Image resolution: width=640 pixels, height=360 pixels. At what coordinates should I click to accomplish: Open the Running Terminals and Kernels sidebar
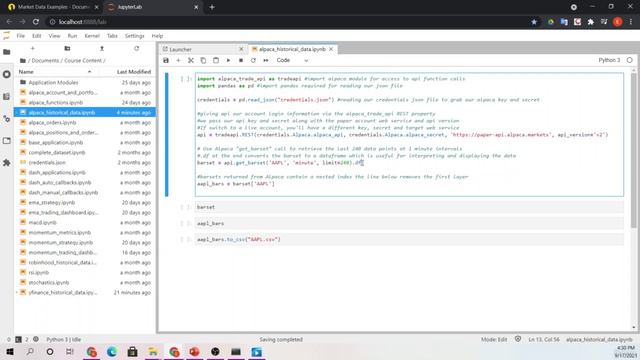click(7, 74)
